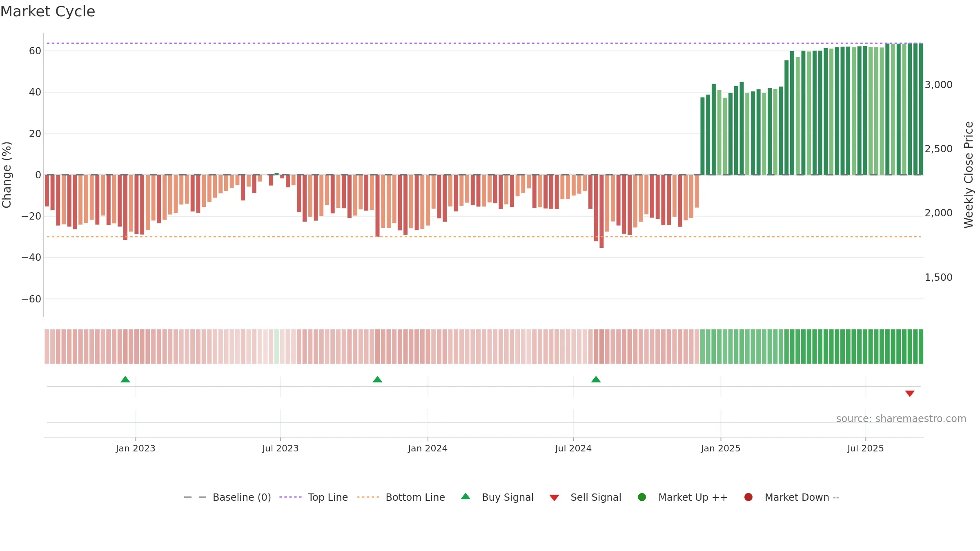This screenshot has height=551, width=980.
Task: Click the −60 label on the change axis
Action: [31, 299]
